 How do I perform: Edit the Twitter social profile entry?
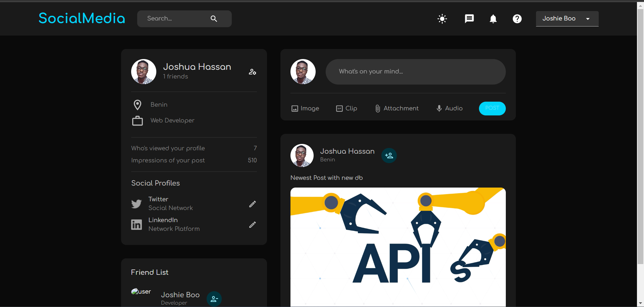(253, 204)
